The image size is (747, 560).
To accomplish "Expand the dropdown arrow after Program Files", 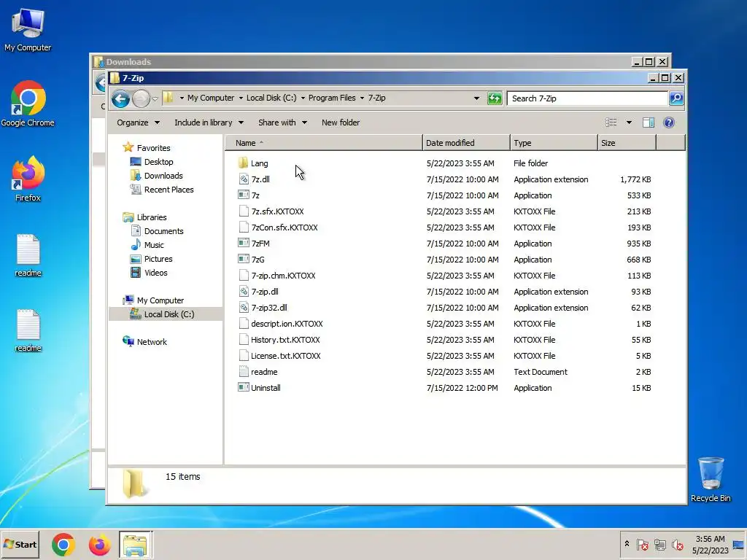I will point(362,98).
